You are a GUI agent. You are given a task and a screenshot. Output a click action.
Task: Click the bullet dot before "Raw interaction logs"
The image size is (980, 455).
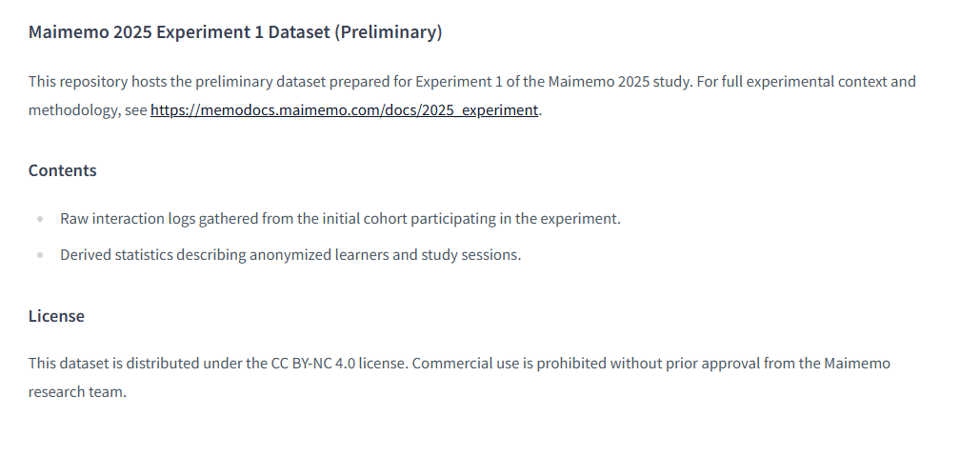pyautogui.click(x=40, y=219)
